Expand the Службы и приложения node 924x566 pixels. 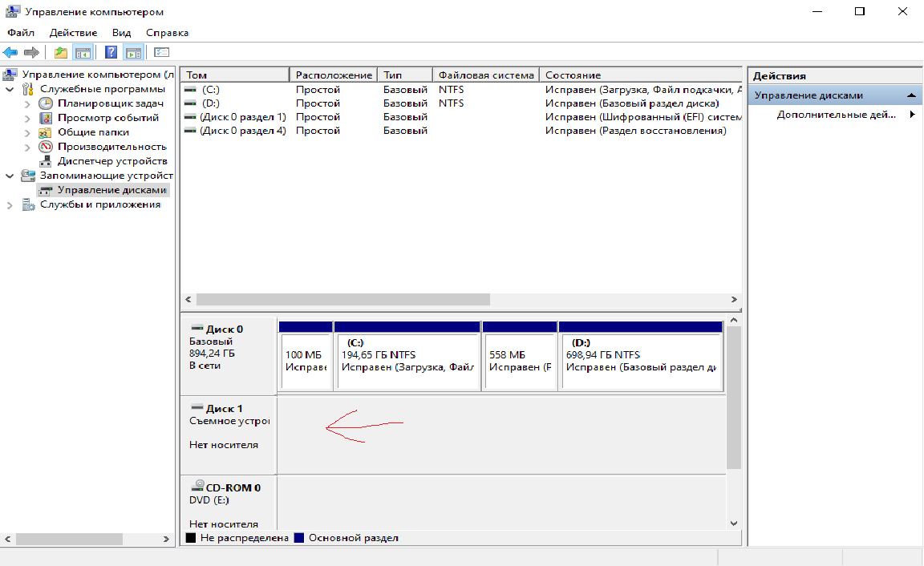click(10, 204)
